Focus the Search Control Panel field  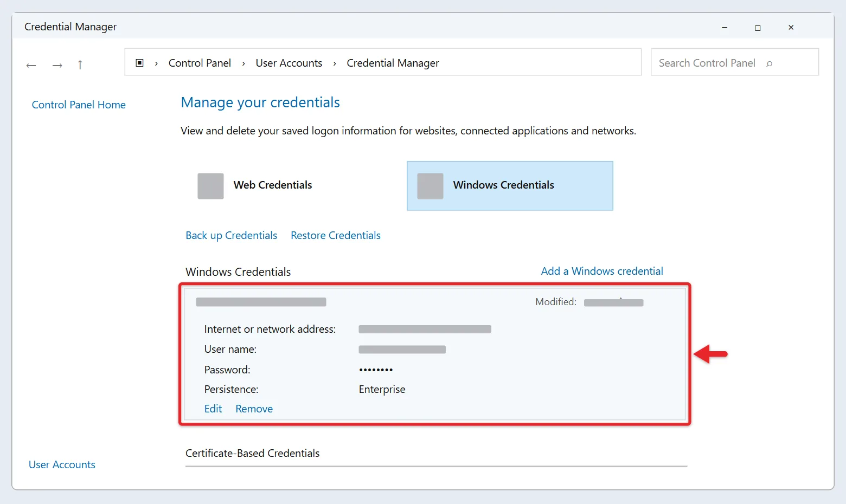[735, 62]
